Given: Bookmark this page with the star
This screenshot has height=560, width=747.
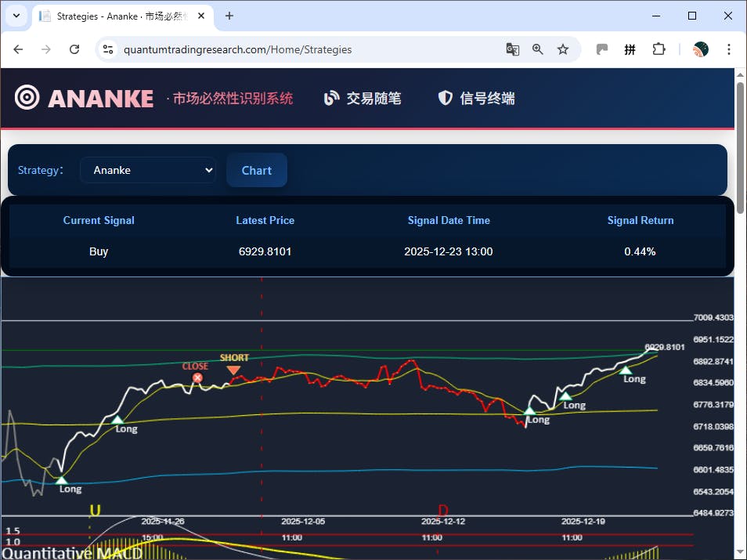Looking at the screenshot, I should tap(563, 49).
